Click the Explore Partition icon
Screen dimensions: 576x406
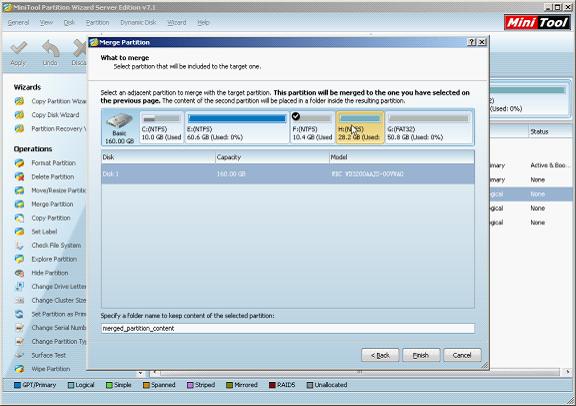click(x=19, y=259)
